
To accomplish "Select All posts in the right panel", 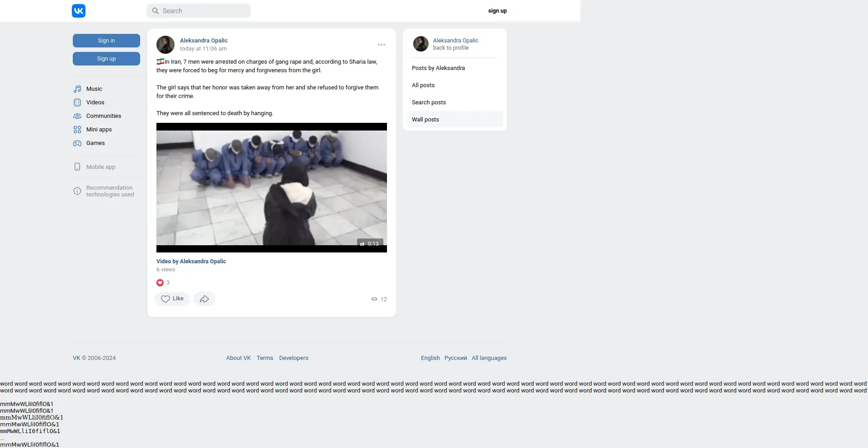I will click(455, 85).
